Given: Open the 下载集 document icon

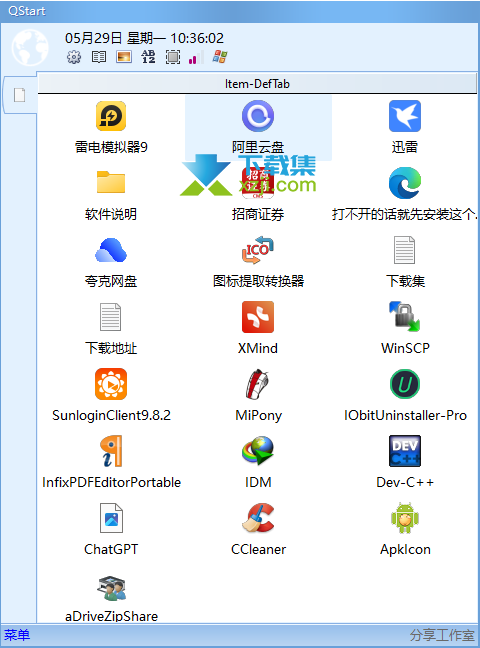Looking at the screenshot, I should pyautogui.click(x=404, y=250).
